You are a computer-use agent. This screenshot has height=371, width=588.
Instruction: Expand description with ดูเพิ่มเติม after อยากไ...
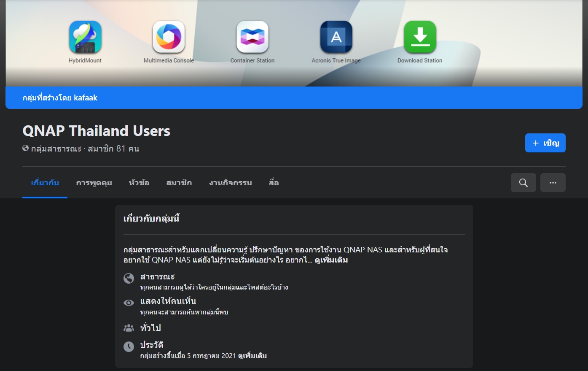click(x=331, y=260)
